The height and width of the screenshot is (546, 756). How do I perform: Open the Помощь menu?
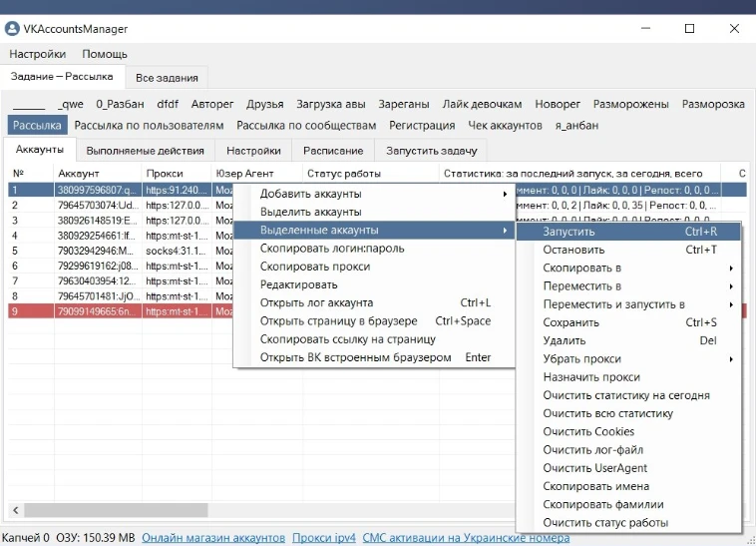point(105,54)
